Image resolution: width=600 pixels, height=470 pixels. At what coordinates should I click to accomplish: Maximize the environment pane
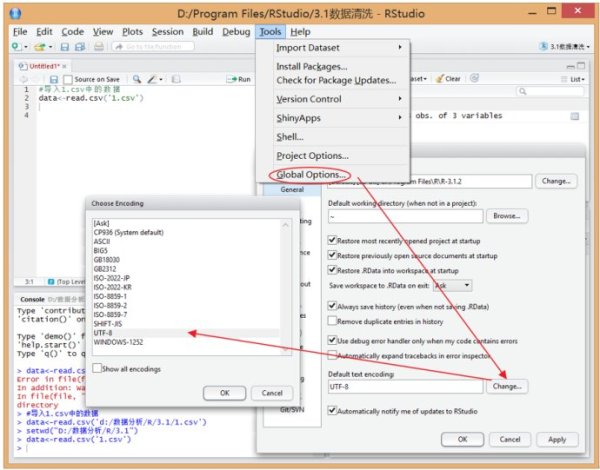581,66
